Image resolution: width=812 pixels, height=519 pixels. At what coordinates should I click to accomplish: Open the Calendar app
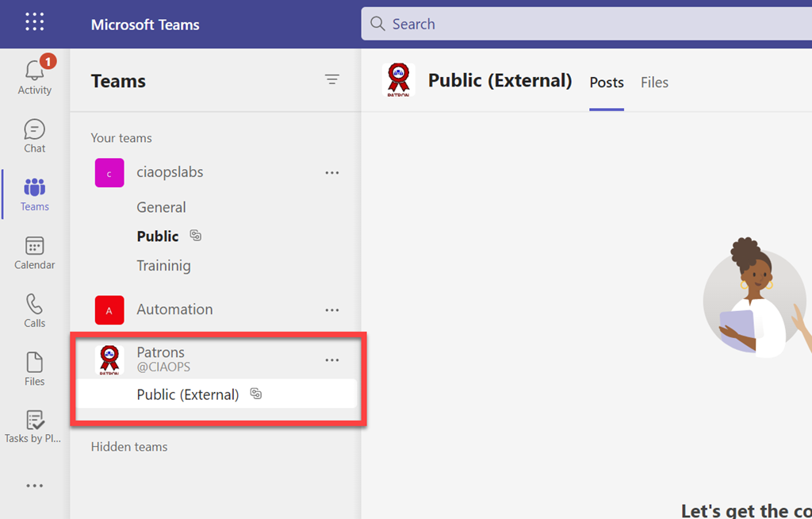click(x=34, y=252)
